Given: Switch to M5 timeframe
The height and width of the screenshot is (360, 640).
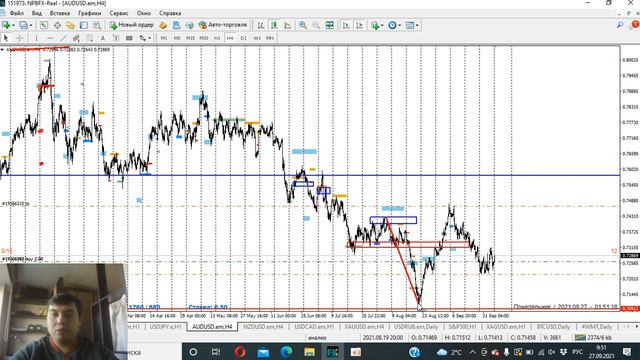Looking at the screenshot, I should [177, 38].
